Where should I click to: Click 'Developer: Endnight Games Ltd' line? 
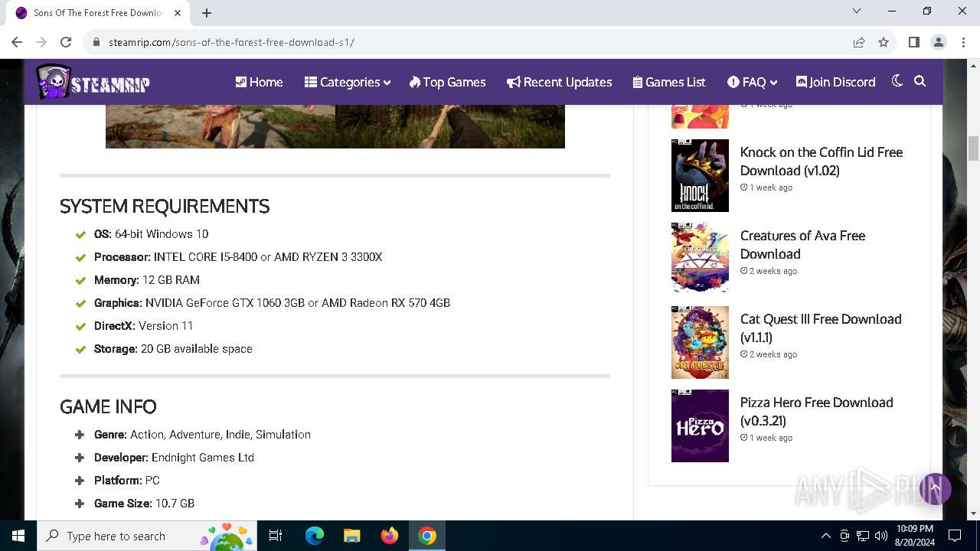click(174, 458)
